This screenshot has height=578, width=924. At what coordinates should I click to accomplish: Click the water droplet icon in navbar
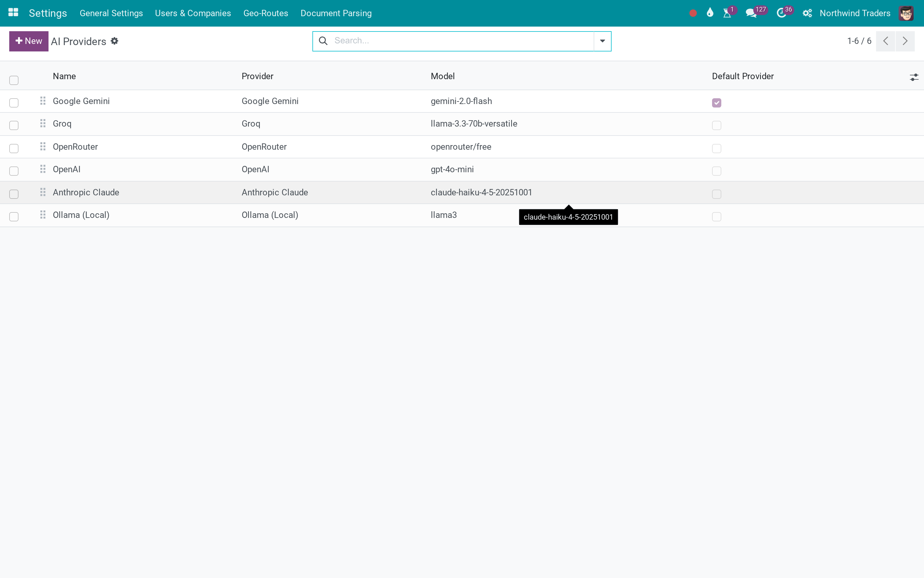point(710,13)
